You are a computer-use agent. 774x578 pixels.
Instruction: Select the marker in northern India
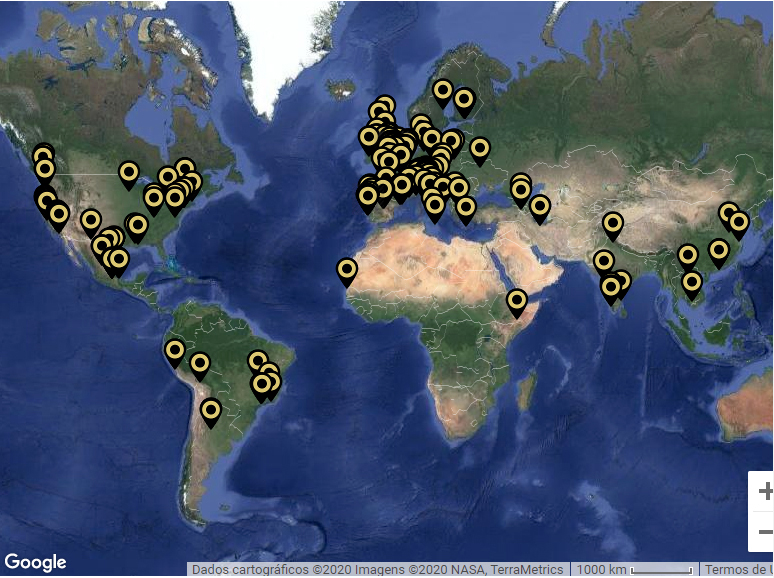pyautogui.click(x=613, y=227)
